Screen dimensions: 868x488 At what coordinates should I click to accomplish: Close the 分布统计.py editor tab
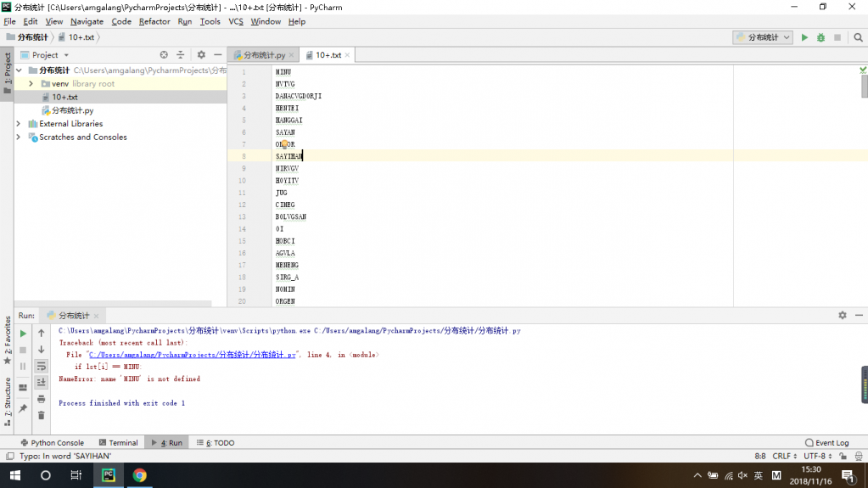(x=291, y=55)
